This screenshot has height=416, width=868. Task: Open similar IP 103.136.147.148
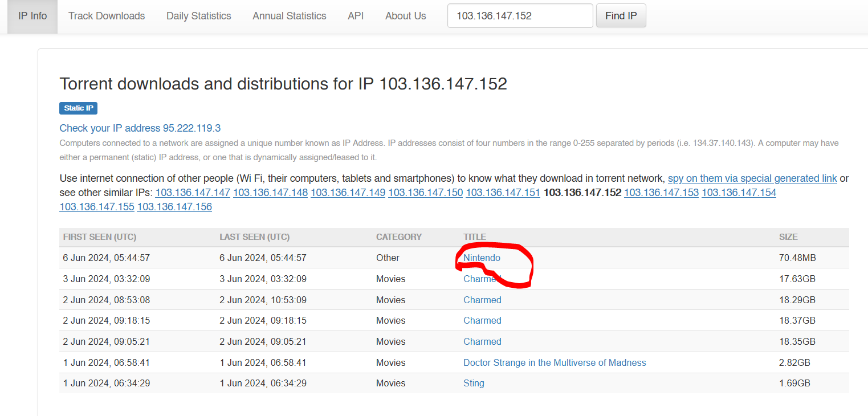point(270,193)
